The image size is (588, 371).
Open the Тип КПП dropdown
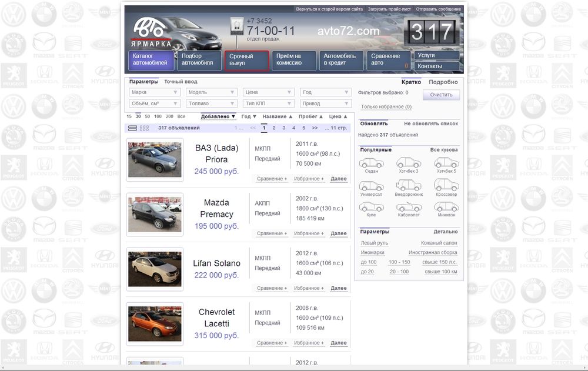click(269, 103)
